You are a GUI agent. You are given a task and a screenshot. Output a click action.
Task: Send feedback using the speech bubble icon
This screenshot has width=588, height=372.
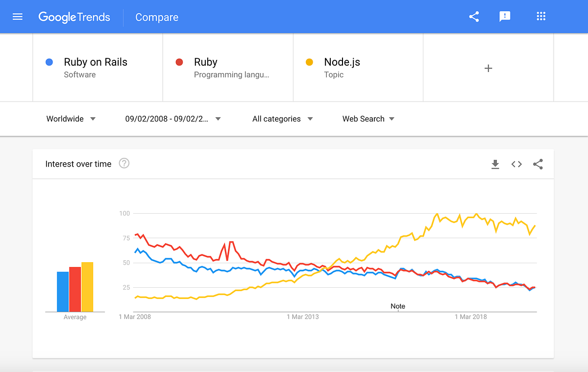tap(505, 16)
